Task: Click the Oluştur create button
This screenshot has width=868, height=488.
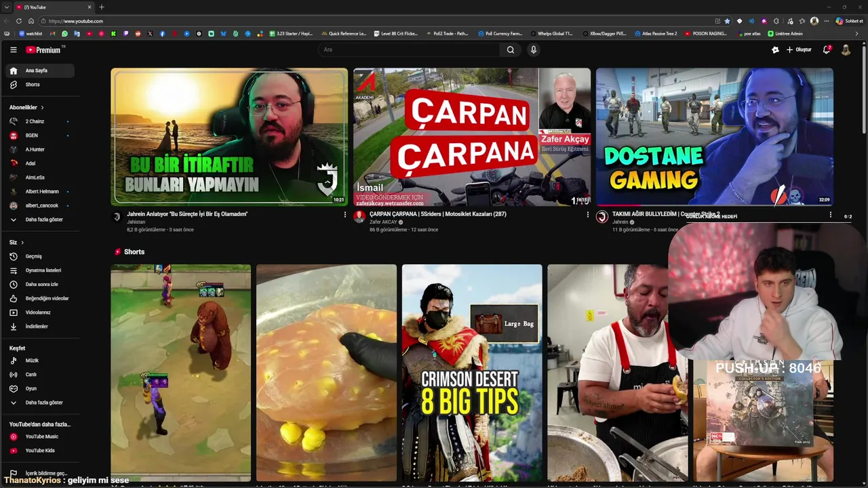Action: tap(799, 49)
